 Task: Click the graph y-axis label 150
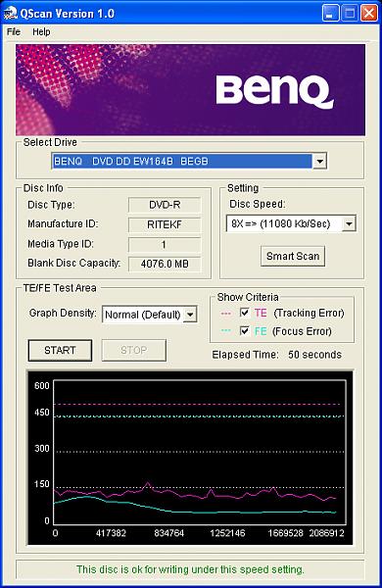pyautogui.click(x=41, y=484)
